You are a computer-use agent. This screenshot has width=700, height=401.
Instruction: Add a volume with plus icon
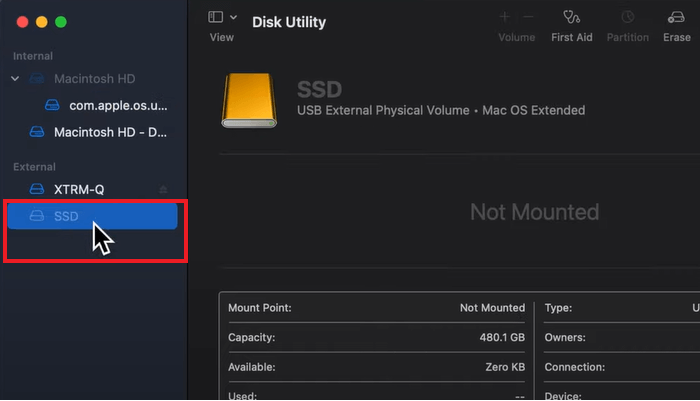504,17
